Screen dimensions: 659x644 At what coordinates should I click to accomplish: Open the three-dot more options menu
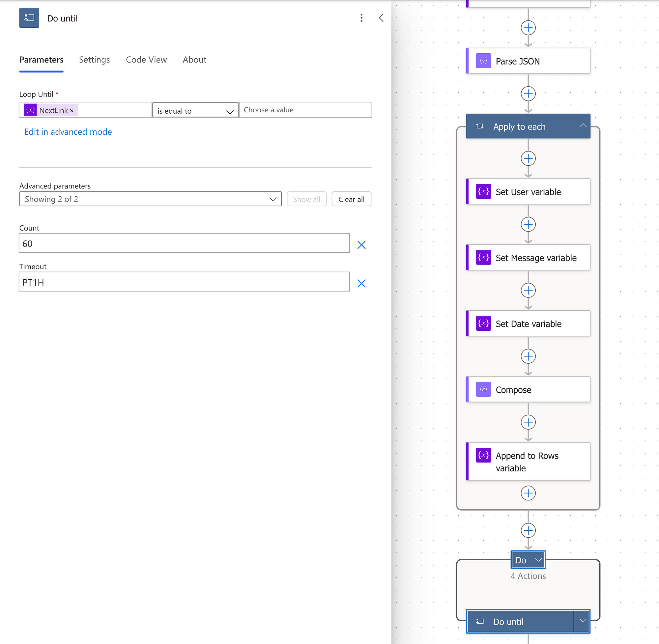(361, 18)
